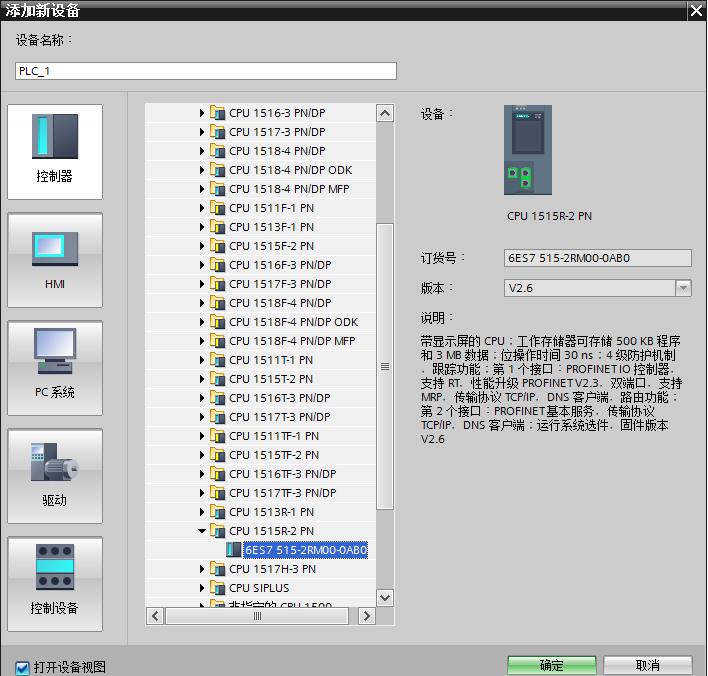Click folder icon of CPU 1516T-3 PN/DP
Viewport: 708px width, 676px height.
pyautogui.click(x=218, y=398)
